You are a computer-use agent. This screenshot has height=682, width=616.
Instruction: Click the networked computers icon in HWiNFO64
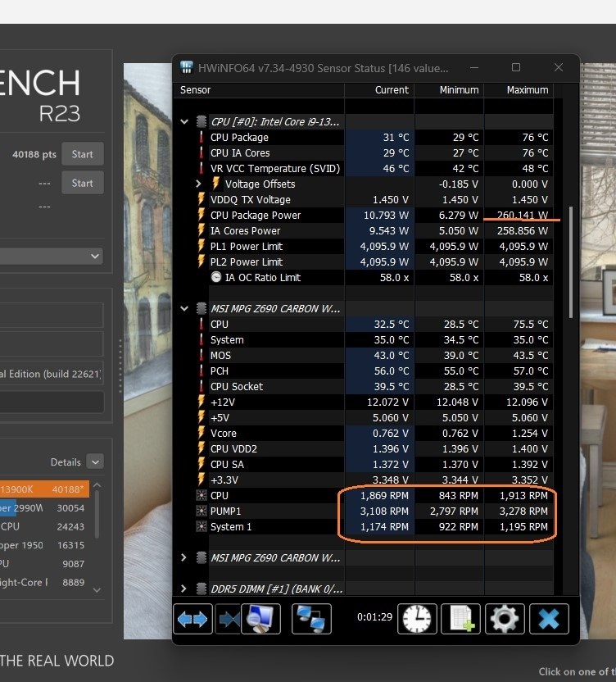311,619
